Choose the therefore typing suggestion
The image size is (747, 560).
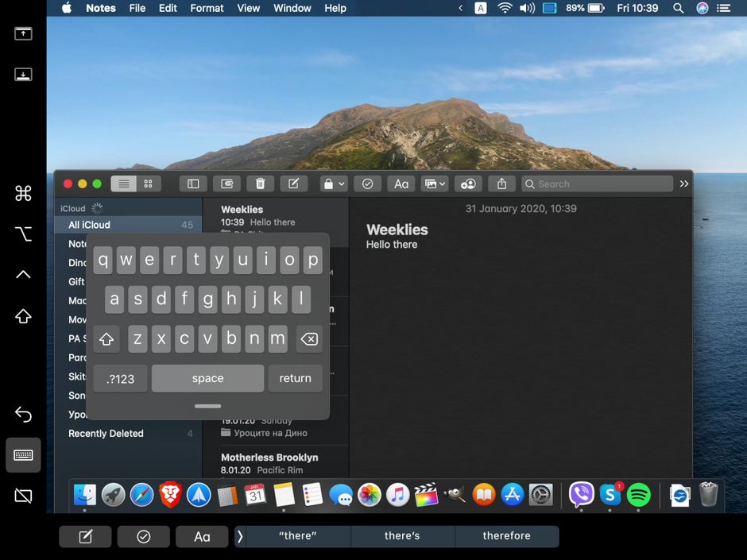pos(507,537)
